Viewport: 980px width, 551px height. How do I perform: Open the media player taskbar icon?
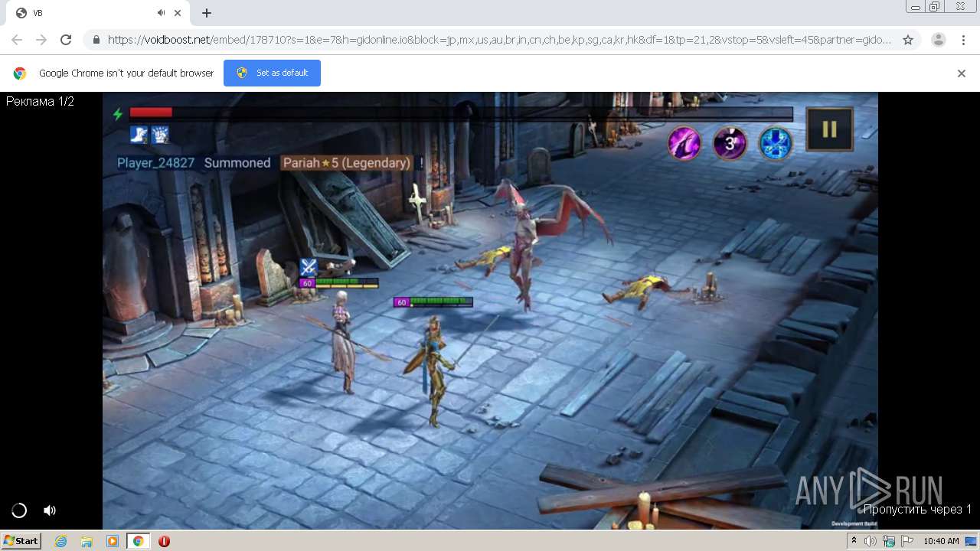tap(113, 541)
